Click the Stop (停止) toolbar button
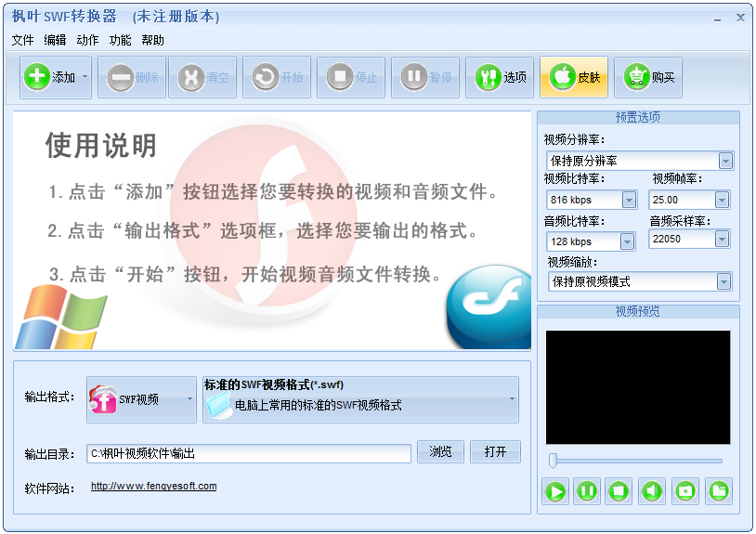This screenshot has width=756, height=534. pyautogui.click(x=351, y=77)
